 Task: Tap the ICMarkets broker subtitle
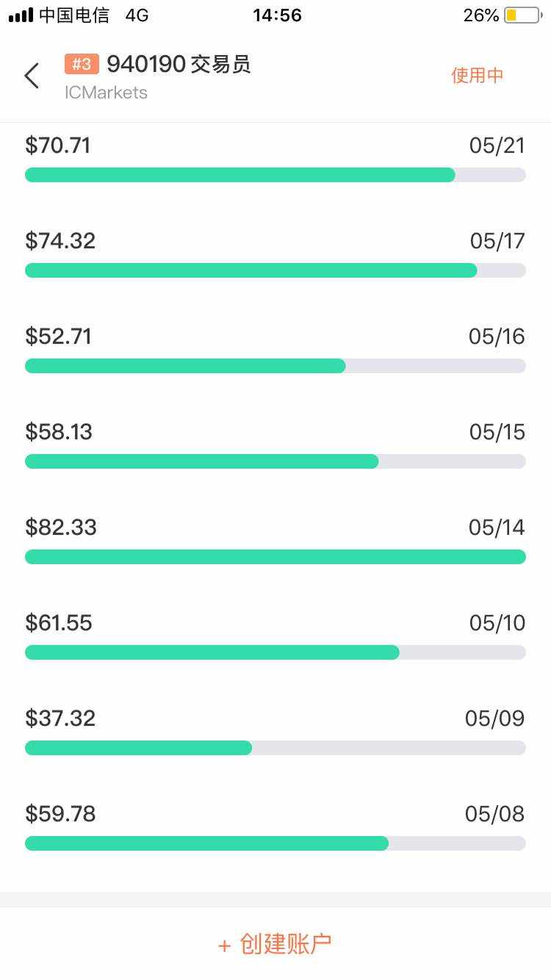(x=106, y=93)
